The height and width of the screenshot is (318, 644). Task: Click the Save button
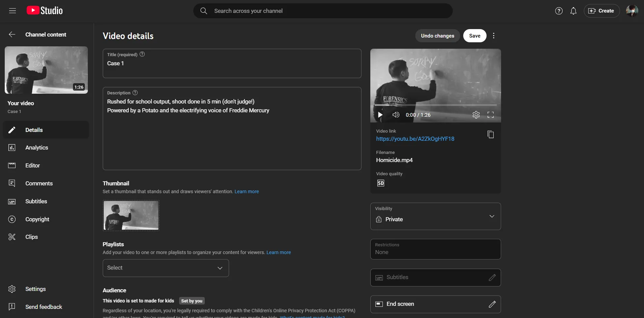(474, 36)
